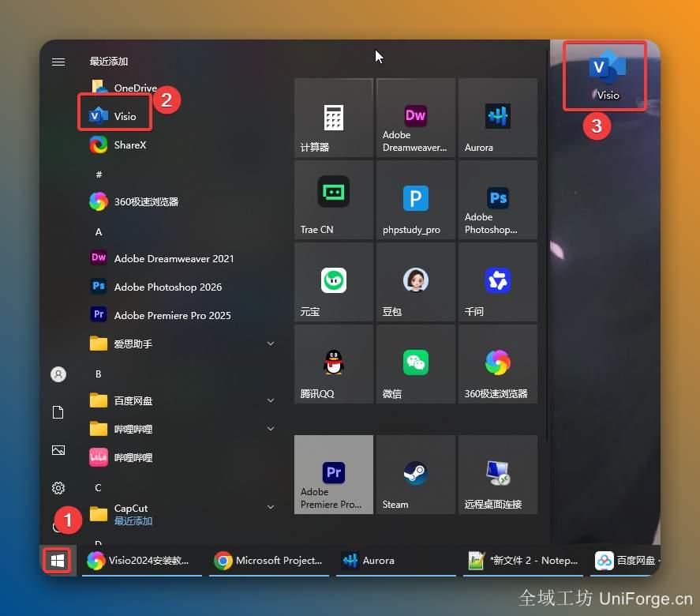Screen dimensions: 700x616
Task: Open the Visio desktop shortcut
Action: [607, 75]
